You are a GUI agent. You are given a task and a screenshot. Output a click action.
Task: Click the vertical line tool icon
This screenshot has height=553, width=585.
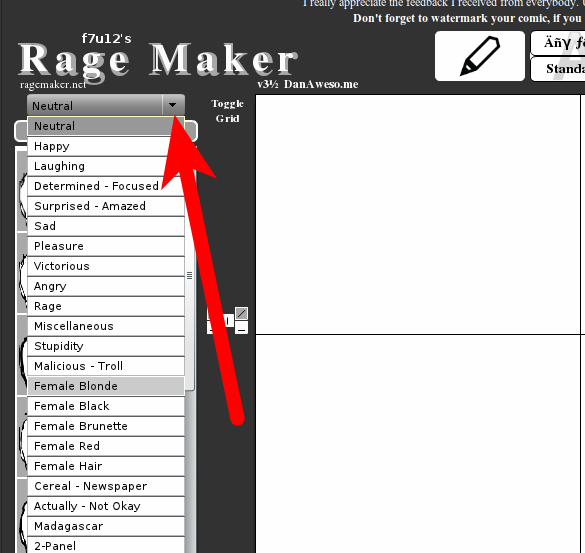coord(228,321)
